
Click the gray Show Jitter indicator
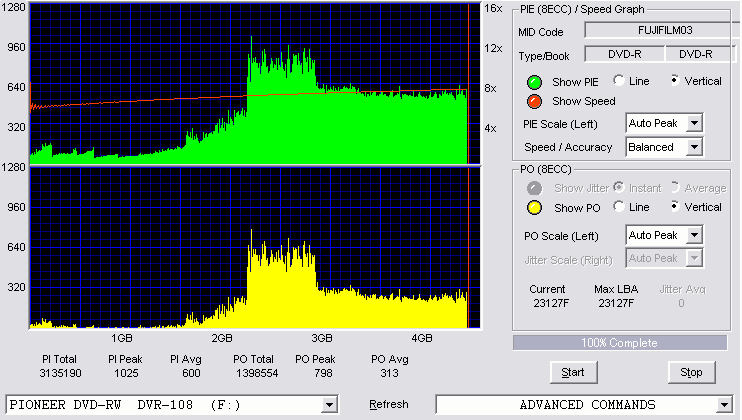(534, 188)
